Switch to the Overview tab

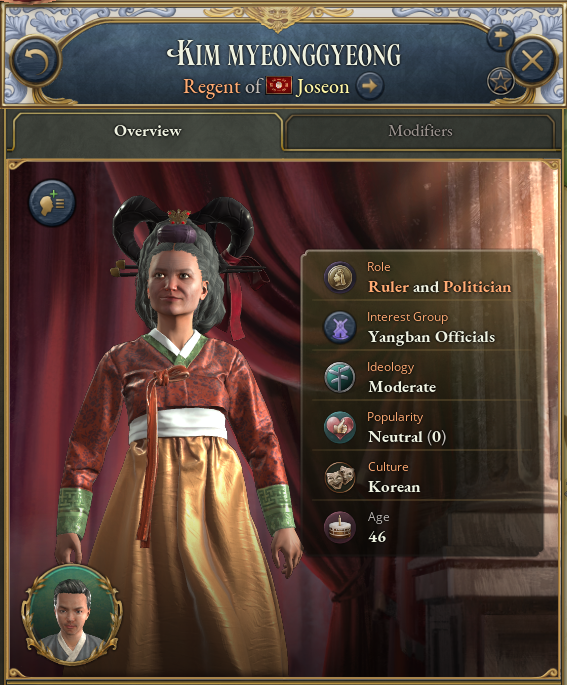click(x=148, y=131)
